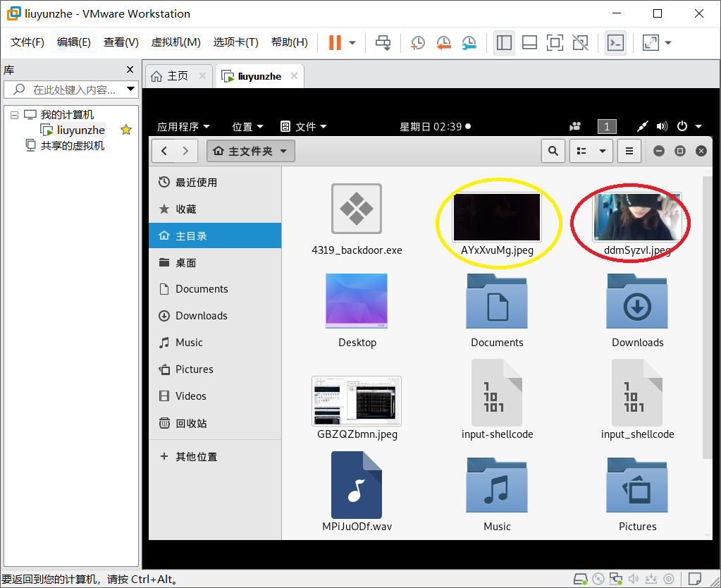Open 收藏 starred files in the sidebar
Viewport: 721px width, 588px height.
(x=215, y=209)
